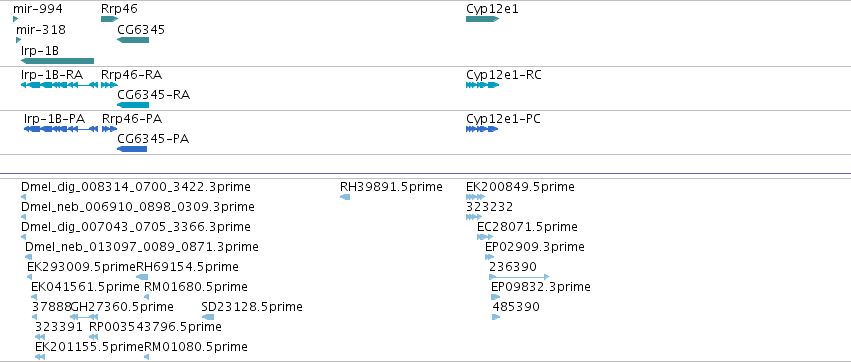Click the EK200849.5prime label

[520, 187]
